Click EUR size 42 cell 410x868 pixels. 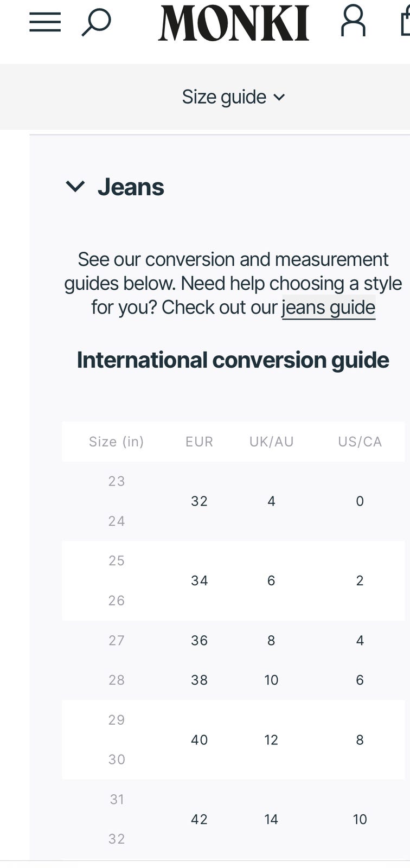[x=199, y=819]
